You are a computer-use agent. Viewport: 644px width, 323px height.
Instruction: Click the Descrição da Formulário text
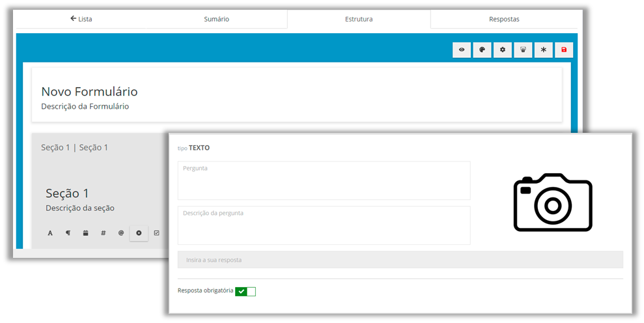click(85, 106)
